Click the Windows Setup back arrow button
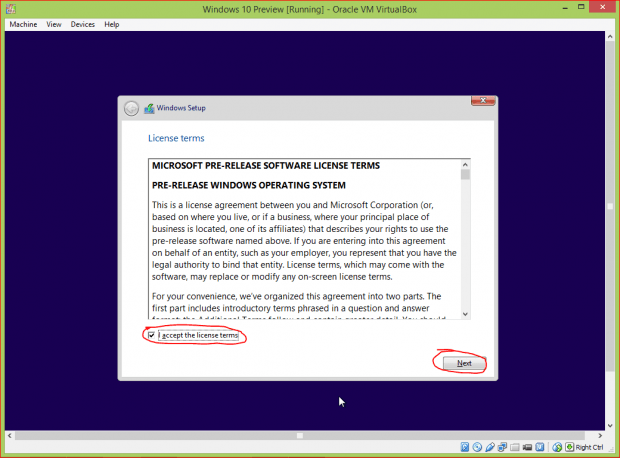 point(131,108)
